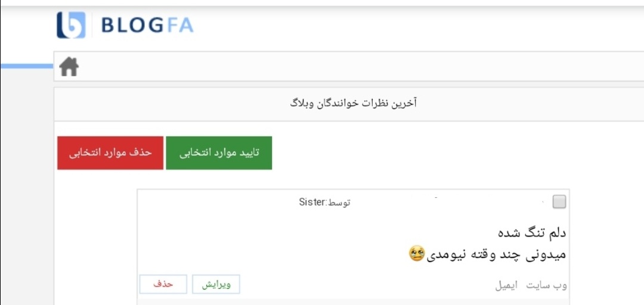Click the crying emoji in the comment
Viewport: 644px width, 305px height.
point(416,254)
